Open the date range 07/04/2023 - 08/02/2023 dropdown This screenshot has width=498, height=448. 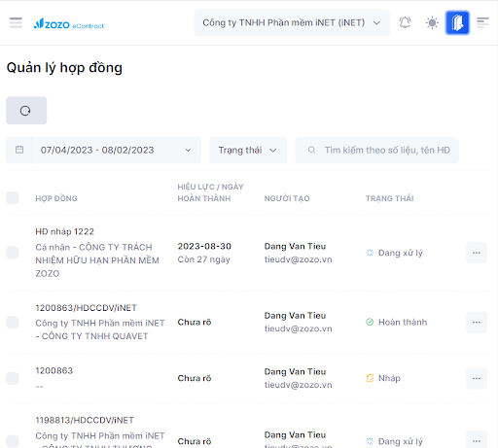(117, 150)
